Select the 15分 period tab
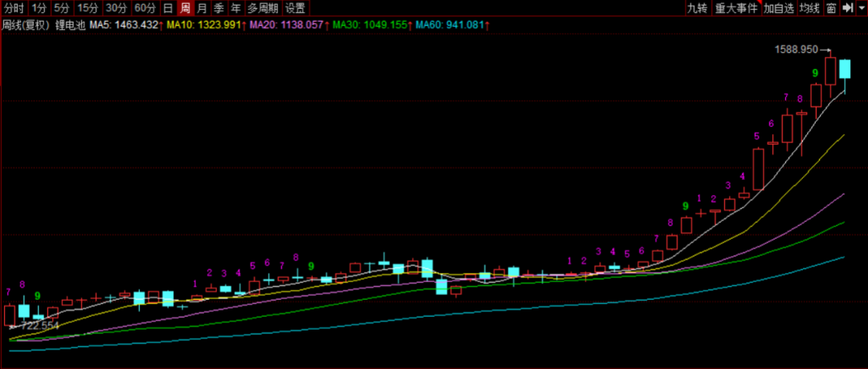 coord(88,8)
